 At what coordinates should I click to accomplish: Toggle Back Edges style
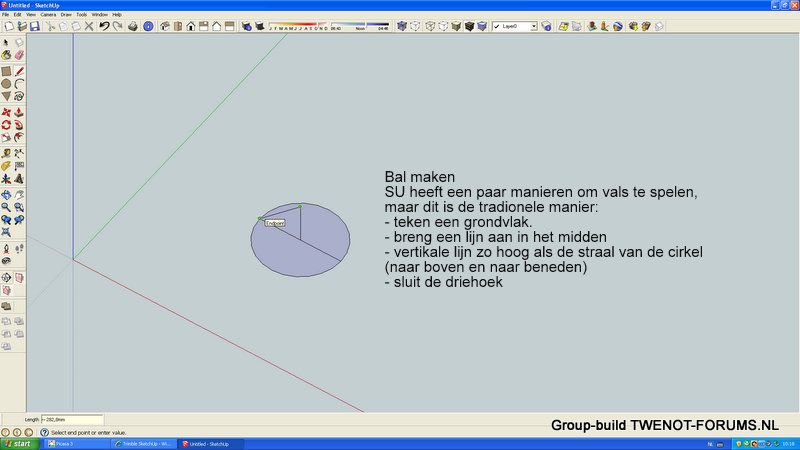tap(415, 26)
